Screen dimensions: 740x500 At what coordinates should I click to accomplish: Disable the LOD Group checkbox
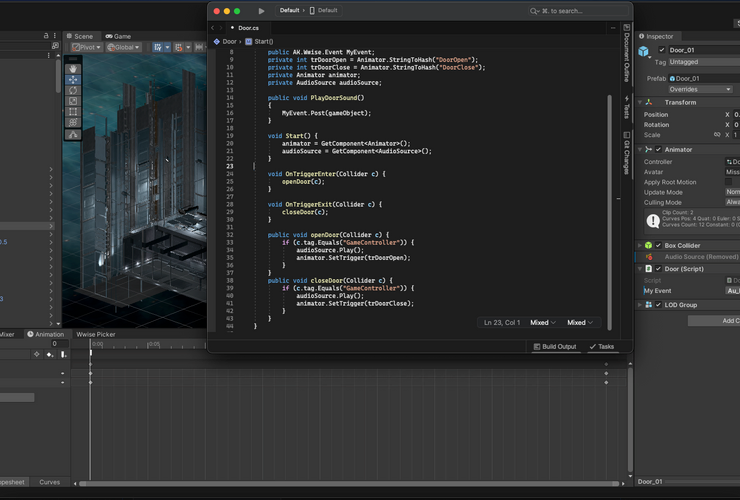(658, 305)
